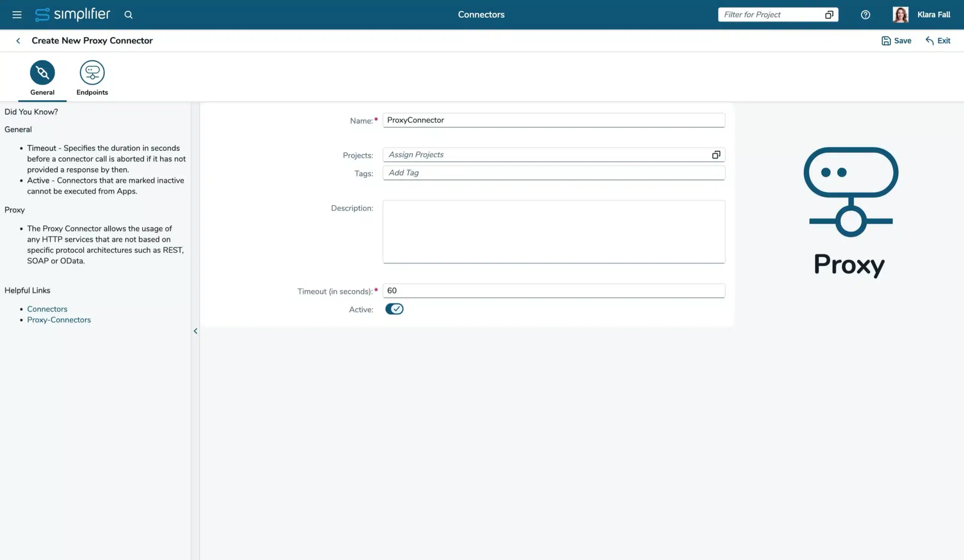Click the Exit button label
The width and height of the screenshot is (964, 560).
944,41
